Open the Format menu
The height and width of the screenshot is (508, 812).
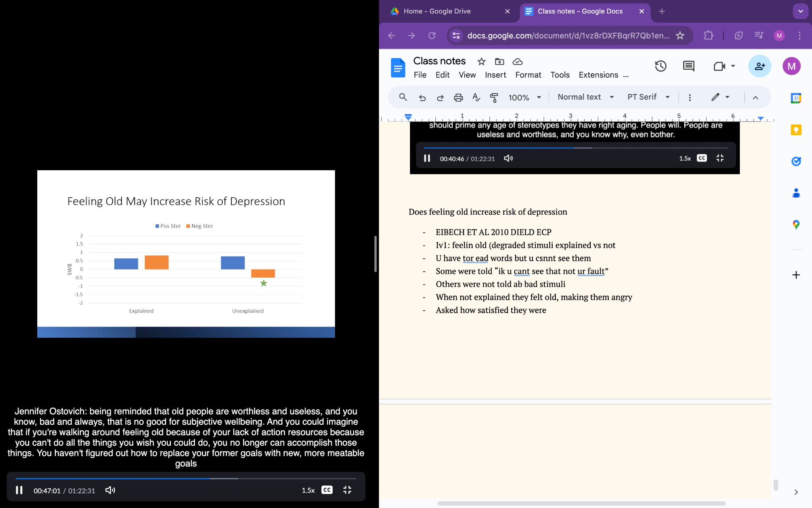pyautogui.click(x=528, y=75)
